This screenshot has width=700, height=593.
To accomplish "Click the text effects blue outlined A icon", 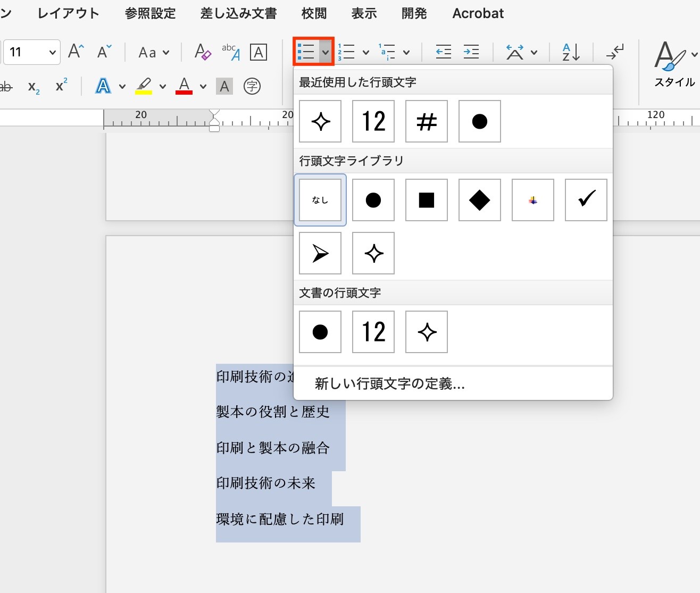I will pyautogui.click(x=103, y=86).
